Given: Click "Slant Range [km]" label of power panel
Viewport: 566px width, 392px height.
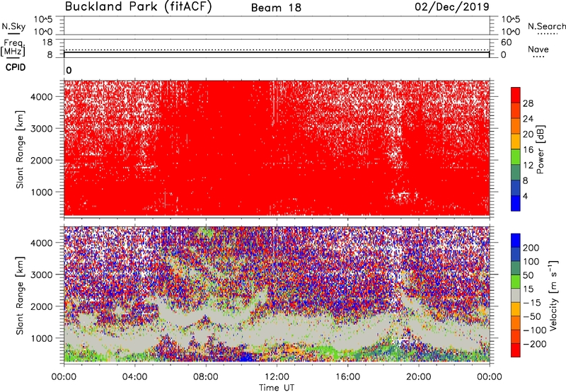Looking at the screenshot, I should [20, 149].
